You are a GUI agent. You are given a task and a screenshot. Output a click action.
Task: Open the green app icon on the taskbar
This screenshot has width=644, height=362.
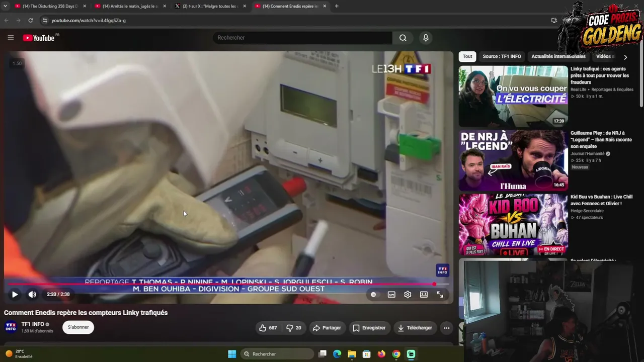tap(411, 354)
